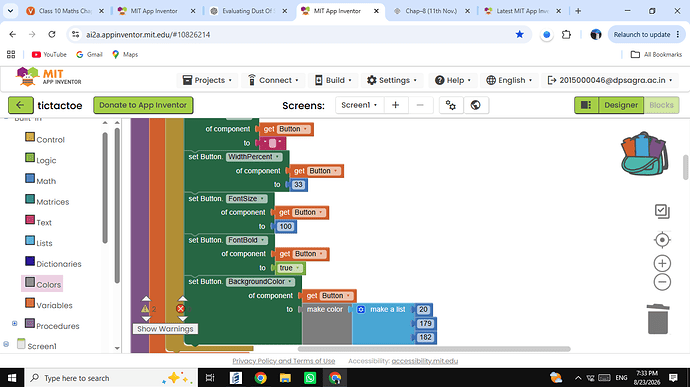Click the number 100 value block

pyautogui.click(x=286, y=226)
